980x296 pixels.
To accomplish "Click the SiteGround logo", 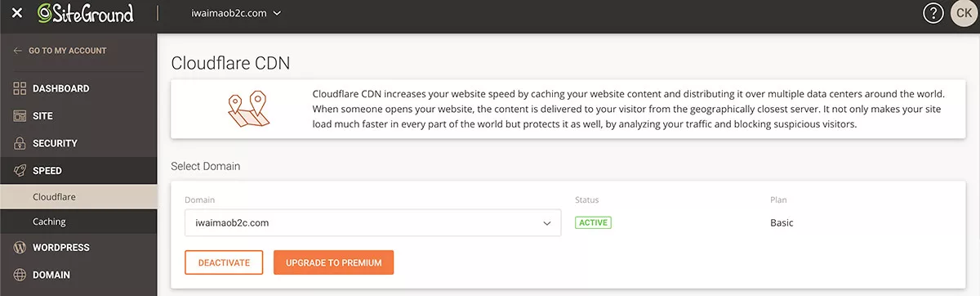I will click(85, 13).
